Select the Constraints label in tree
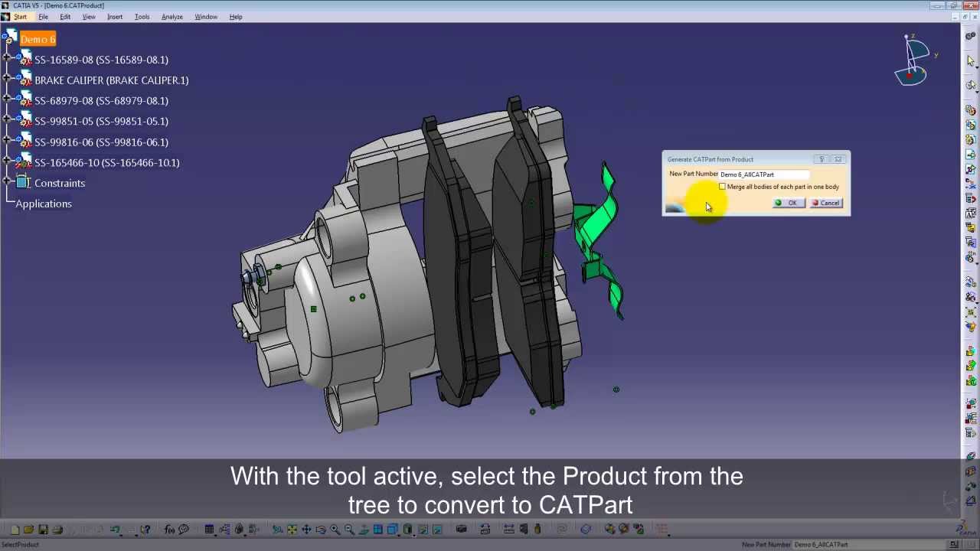 pos(60,183)
